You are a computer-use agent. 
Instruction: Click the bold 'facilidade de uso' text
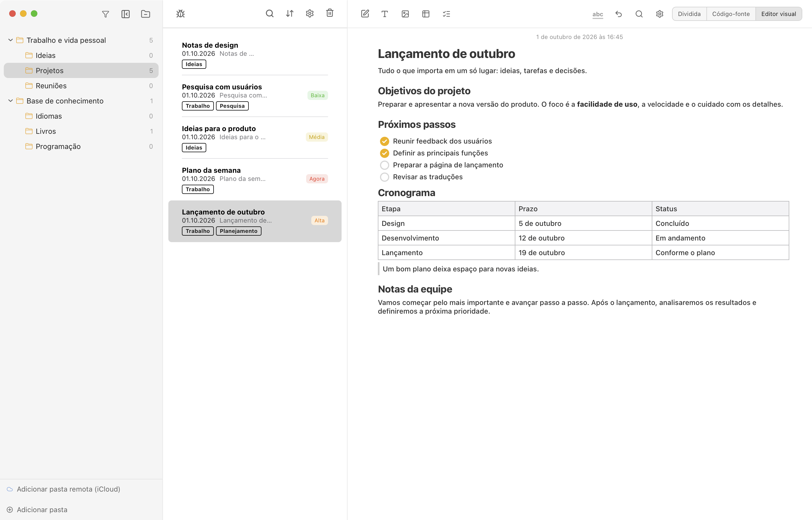[x=607, y=104]
